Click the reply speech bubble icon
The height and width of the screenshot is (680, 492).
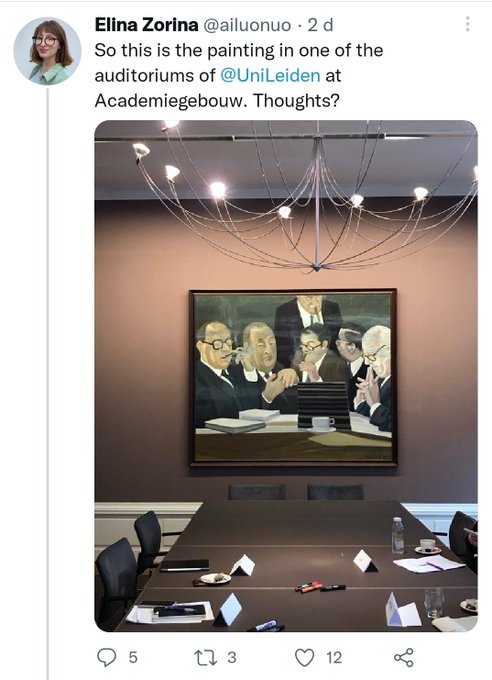[106, 657]
